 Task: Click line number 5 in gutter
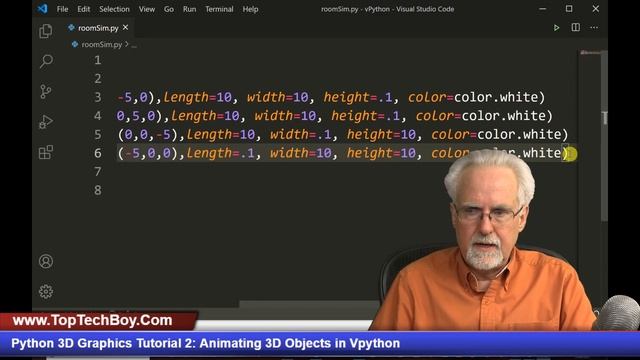pyautogui.click(x=98, y=134)
